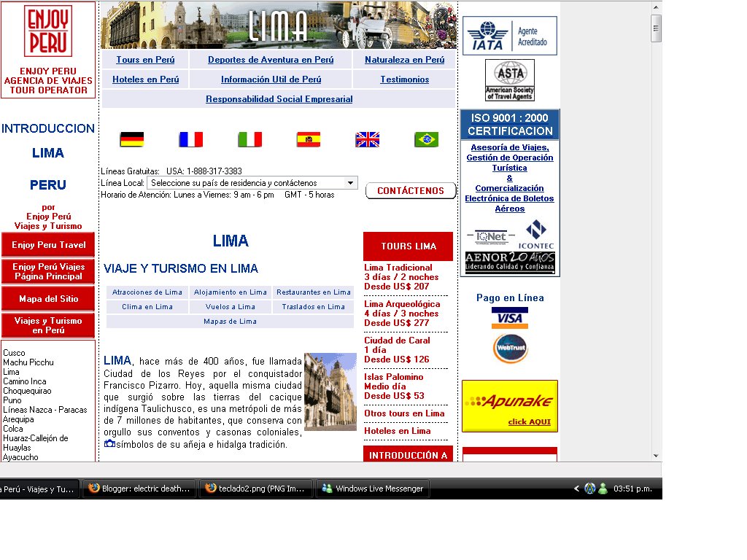
Task: Select the Brazilian flag language icon
Action: [x=426, y=139]
